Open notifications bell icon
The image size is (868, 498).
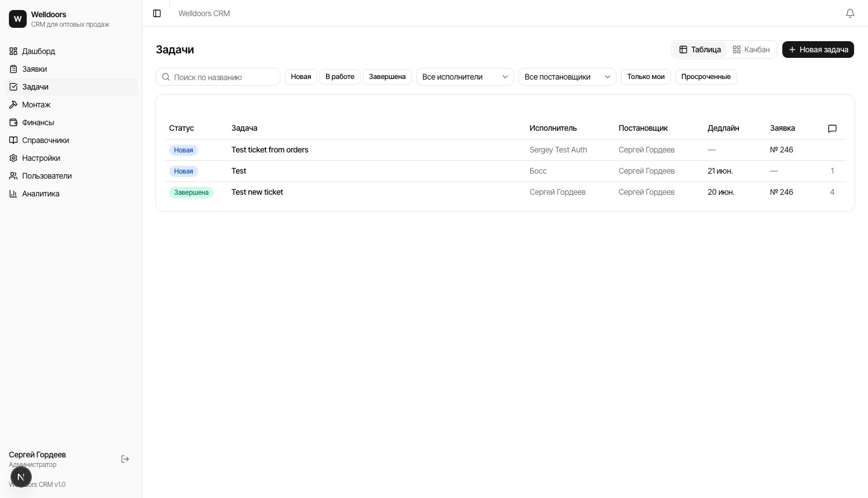coord(850,13)
